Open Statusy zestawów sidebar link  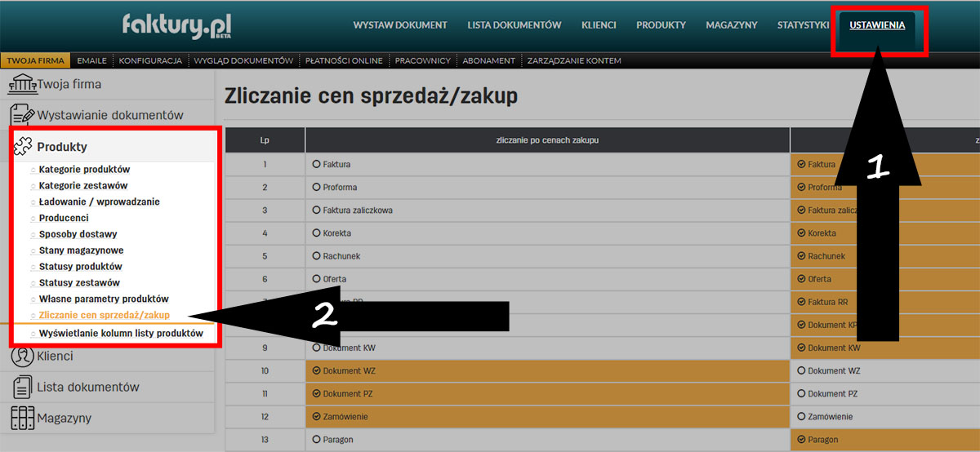(x=79, y=282)
